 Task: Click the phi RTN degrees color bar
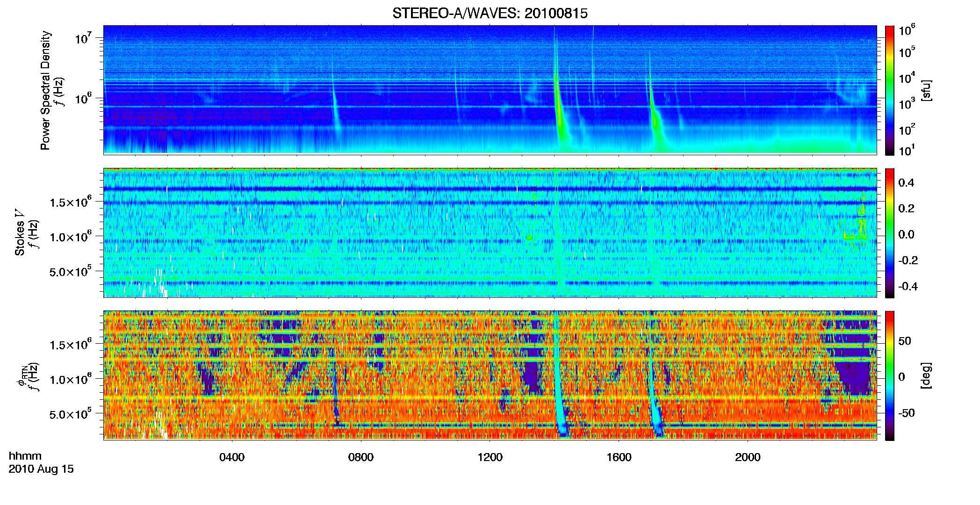point(890,375)
